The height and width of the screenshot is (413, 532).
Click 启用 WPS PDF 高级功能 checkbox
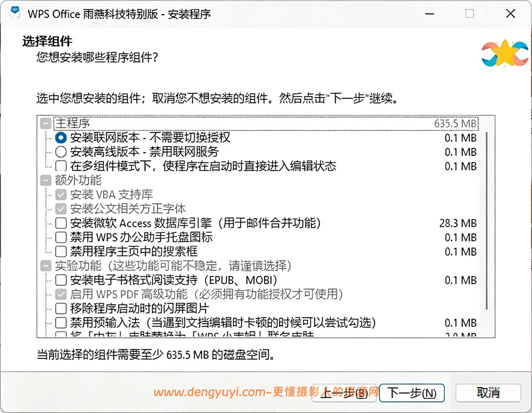pos(61,294)
